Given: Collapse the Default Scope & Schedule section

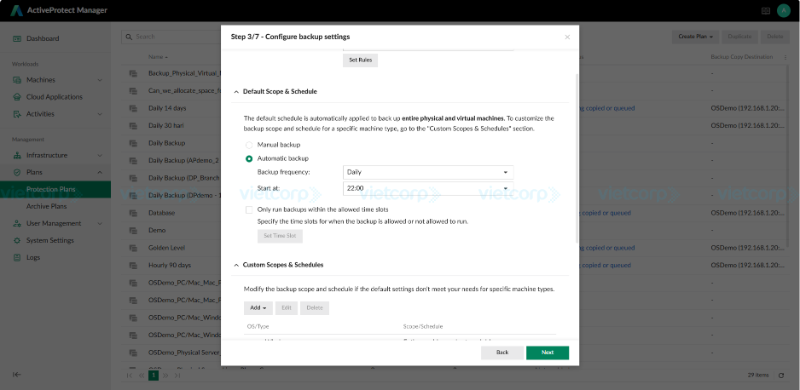Looking at the screenshot, I should pyautogui.click(x=236, y=92).
